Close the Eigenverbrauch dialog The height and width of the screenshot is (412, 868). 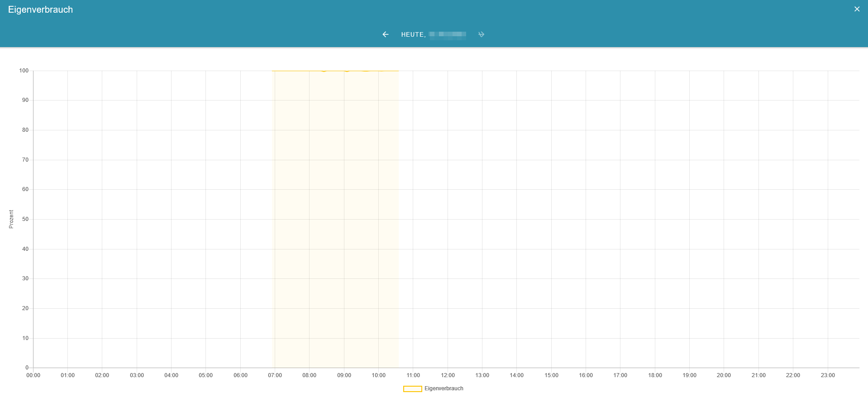(x=857, y=9)
